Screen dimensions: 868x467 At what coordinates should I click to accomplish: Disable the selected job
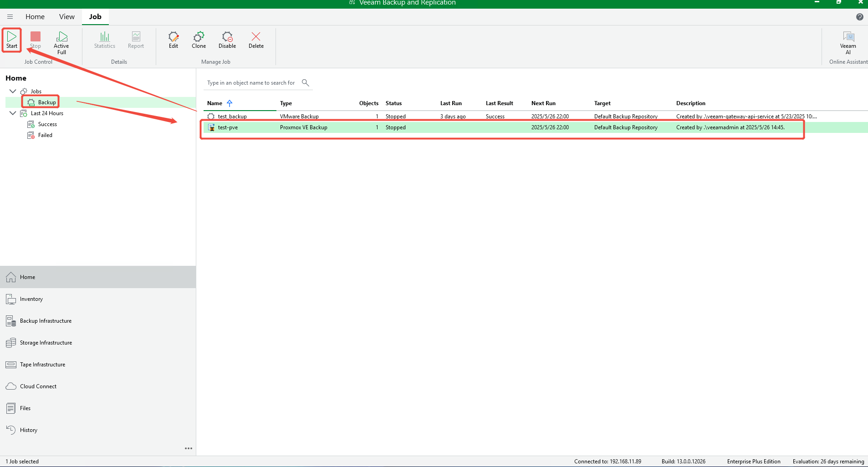click(x=227, y=40)
